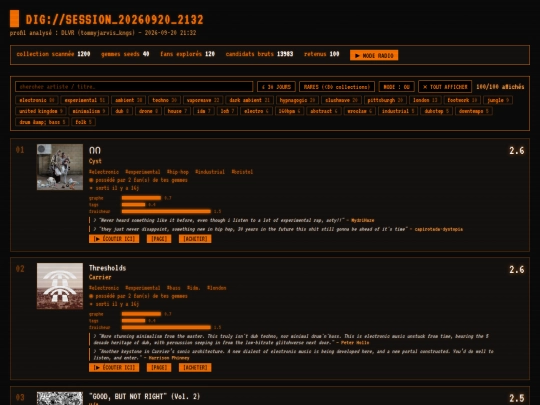Enable the pittsburgh filter chip

[x=385, y=100]
